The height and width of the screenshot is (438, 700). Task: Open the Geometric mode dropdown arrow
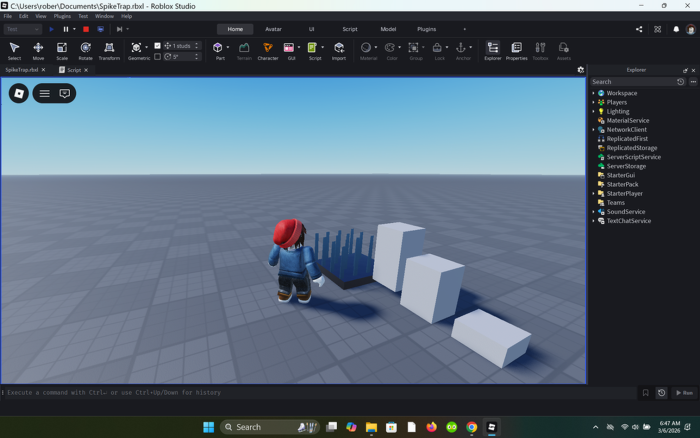[146, 47]
